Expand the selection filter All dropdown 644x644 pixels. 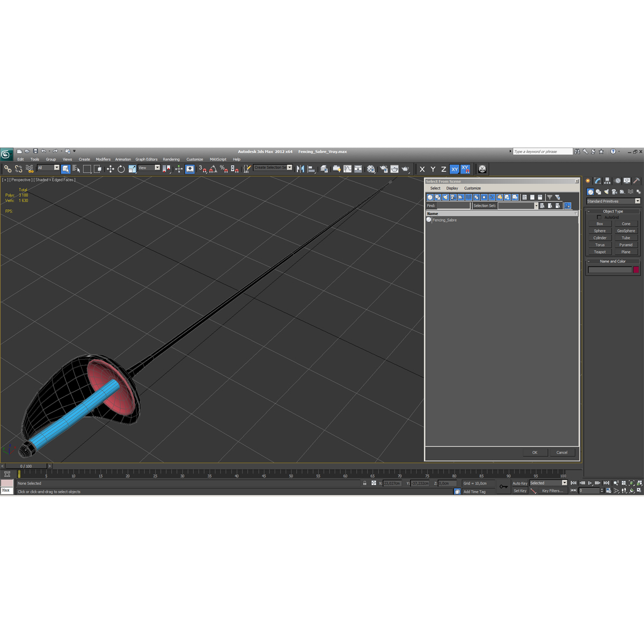pos(48,168)
